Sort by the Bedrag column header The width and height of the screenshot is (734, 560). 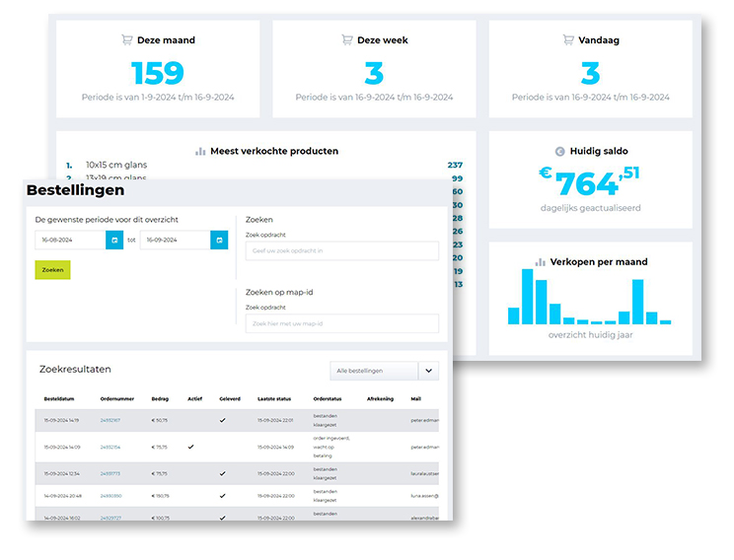click(x=160, y=399)
